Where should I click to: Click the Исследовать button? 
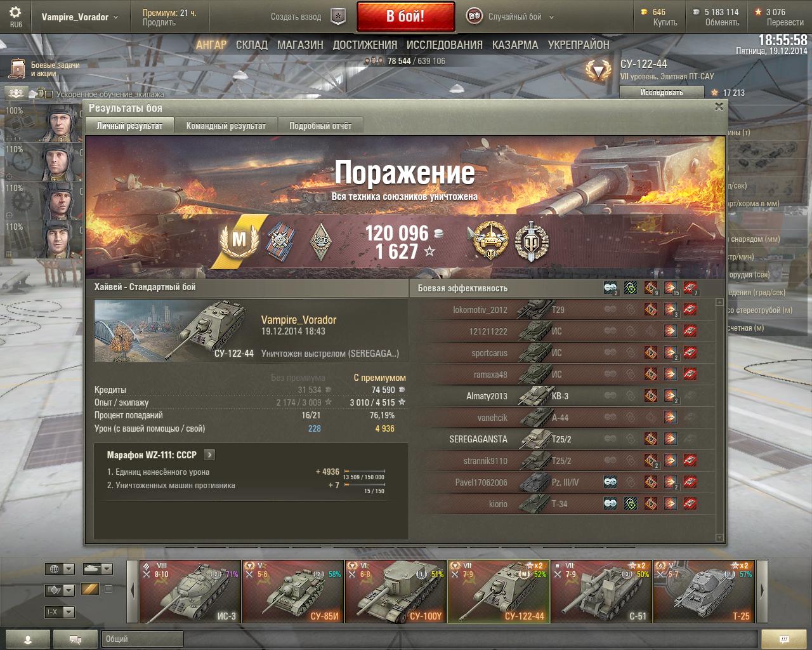click(x=662, y=93)
